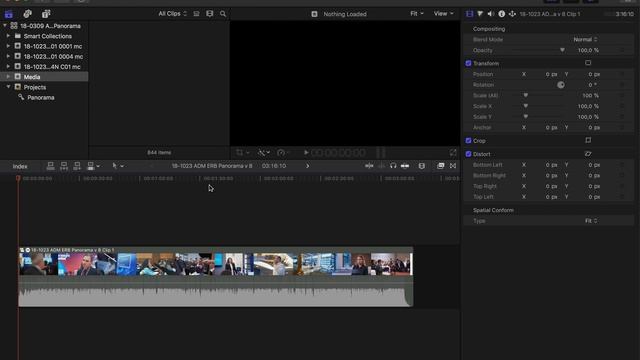
Task: Click the Crop onscreen controls icon
Action: click(588, 140)
